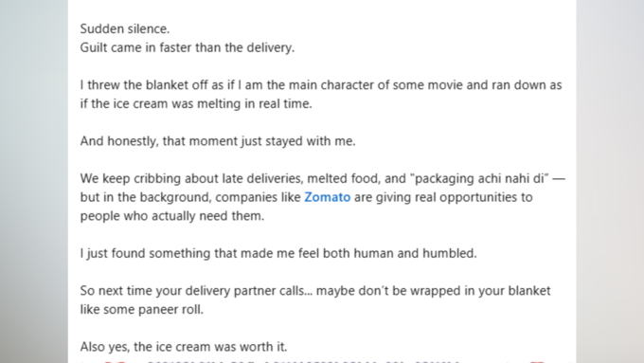Click the "Sudden silence." line
This screenshot has width=644, height=363.
click(x=125, y=28)
